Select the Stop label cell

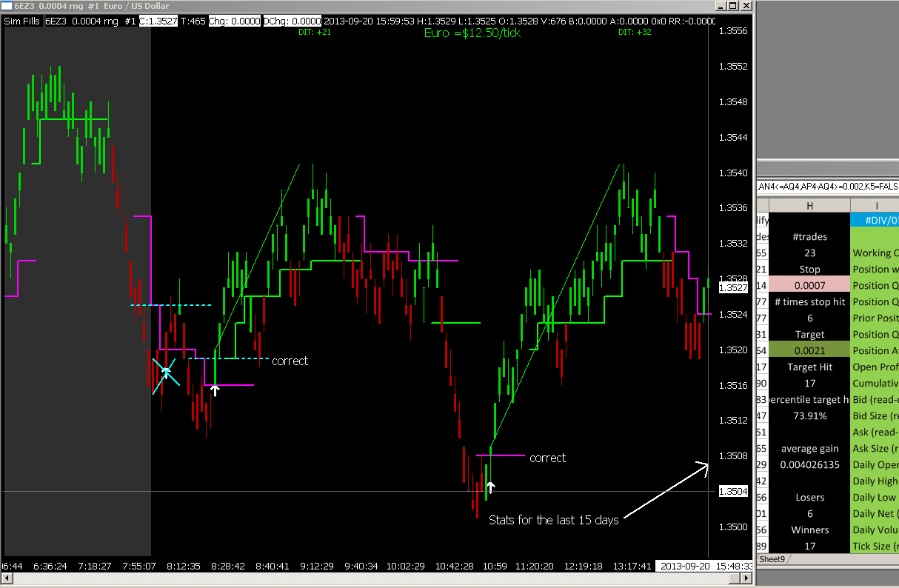(809, 270)
